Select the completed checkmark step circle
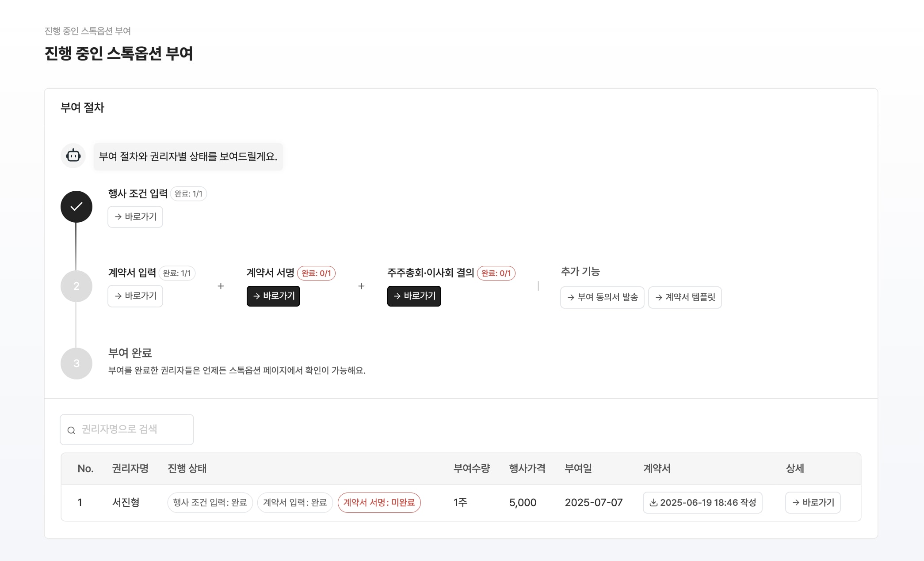Viewport: 924px width, 561px height. point(76,206)
